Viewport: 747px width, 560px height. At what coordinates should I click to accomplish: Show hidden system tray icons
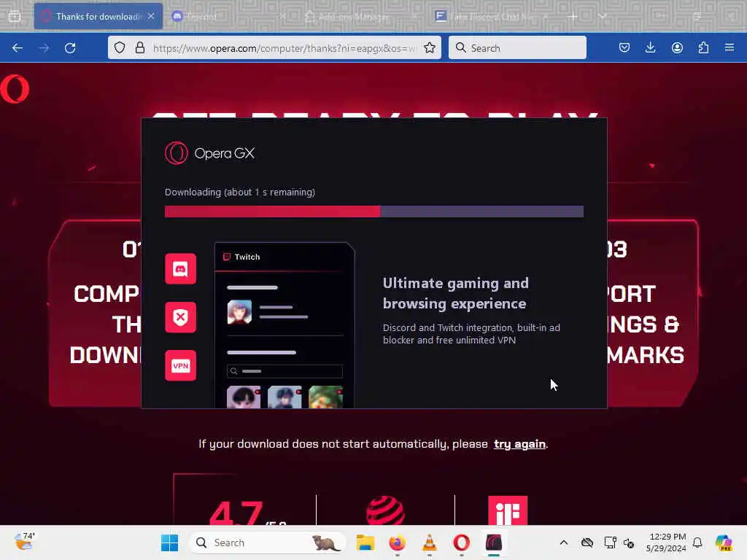(x=564, y=542)
